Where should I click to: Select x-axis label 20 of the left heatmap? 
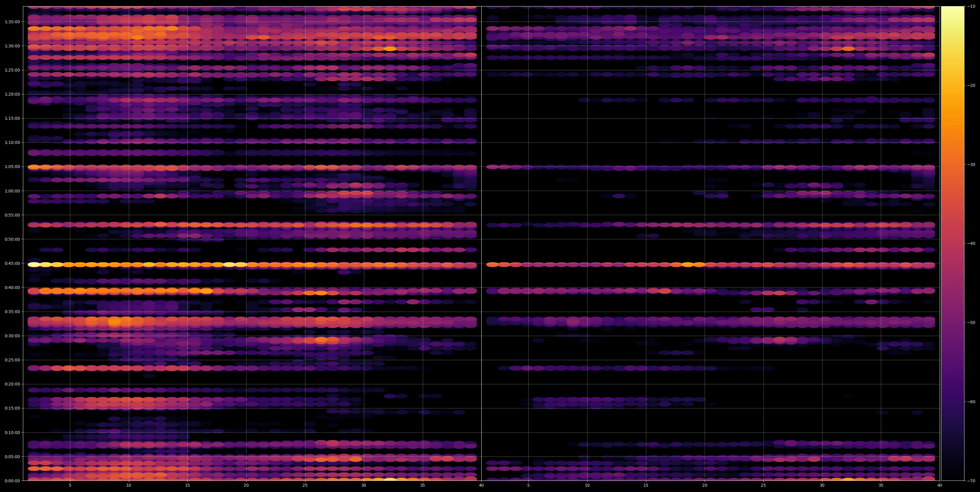click(x=246, y=486)
